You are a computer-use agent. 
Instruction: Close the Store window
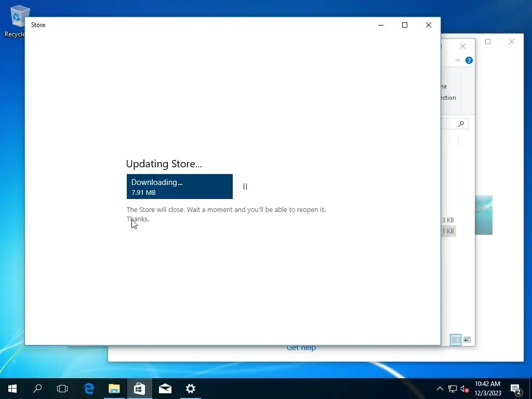click(429, 25)
